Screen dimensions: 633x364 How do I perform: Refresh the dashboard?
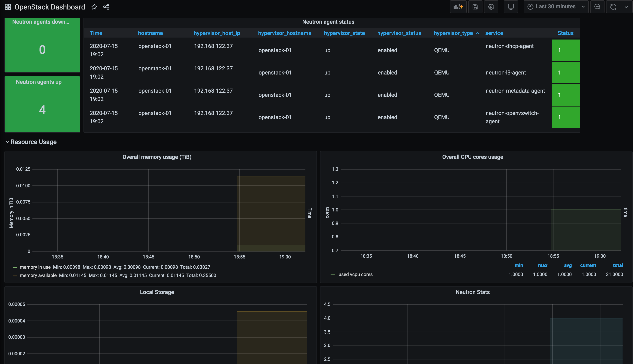point(613,7)
